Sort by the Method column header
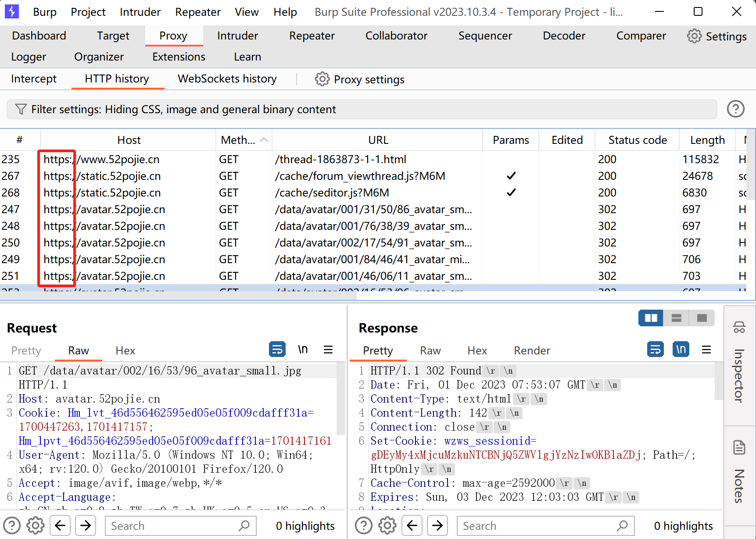The width and height of the screenshot is (756, 539). click(244, 140)
